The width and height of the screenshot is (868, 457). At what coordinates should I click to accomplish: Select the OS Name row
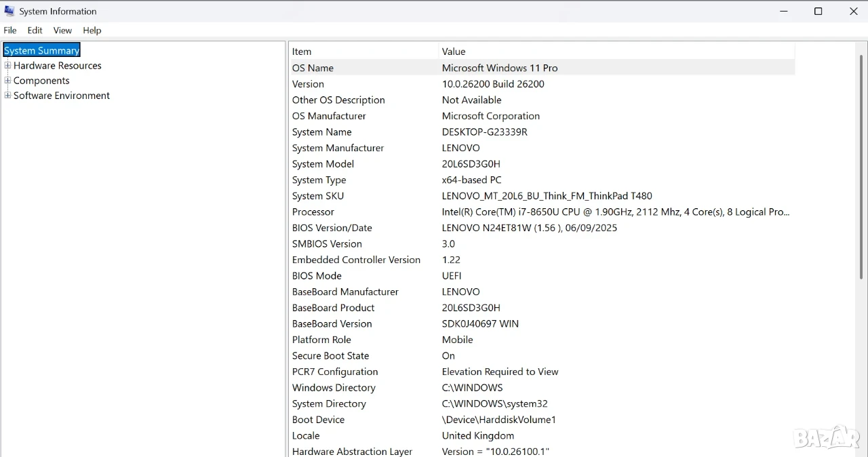pos(542,68)
